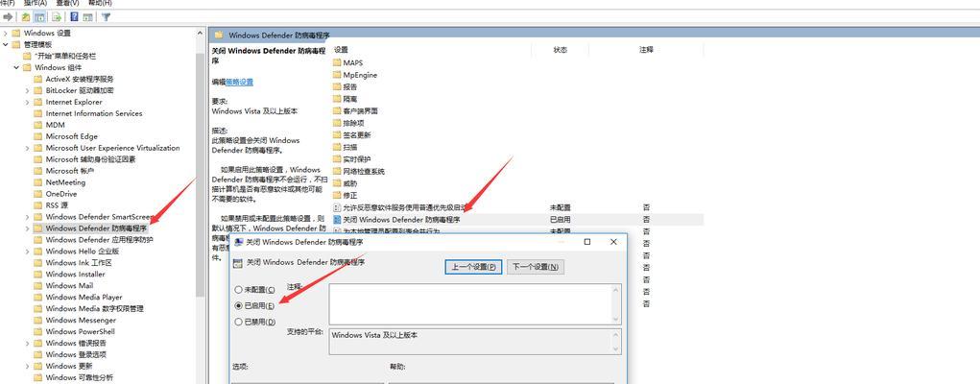Click the MpEngine folder icon in list
The height and width of the screenshot is (384, 980).
(338, 75)
